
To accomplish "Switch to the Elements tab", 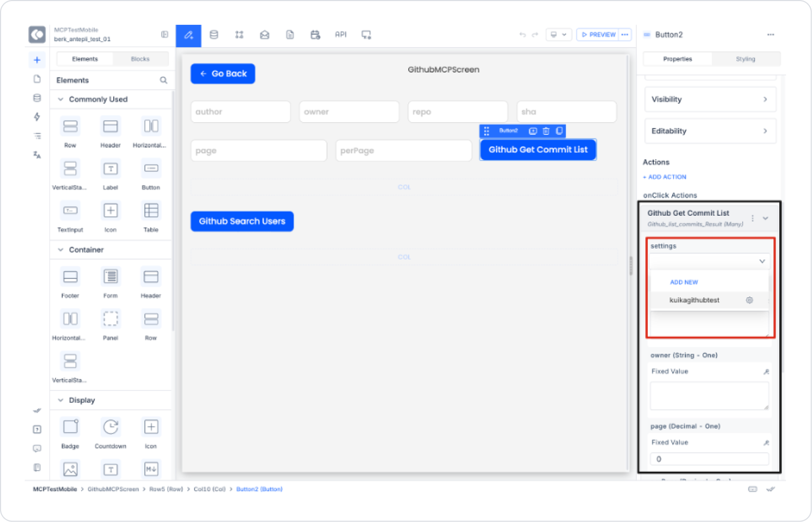I will point(85,59).
